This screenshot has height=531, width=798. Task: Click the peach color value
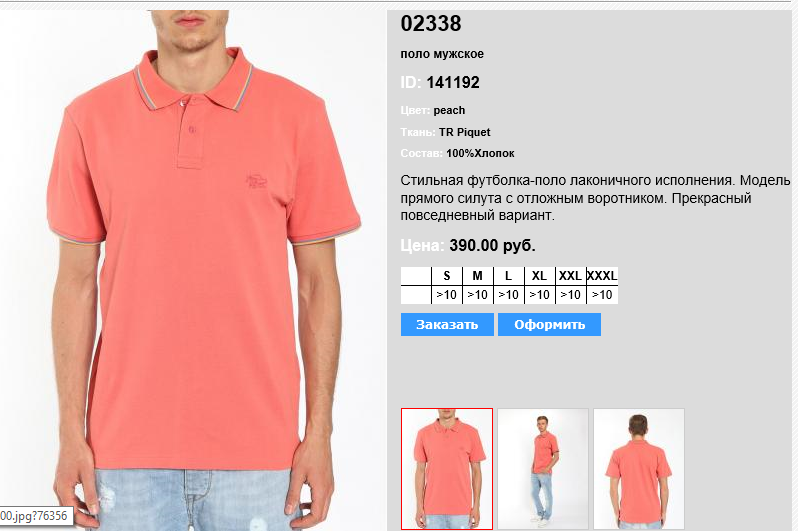(x=449, y=110)
